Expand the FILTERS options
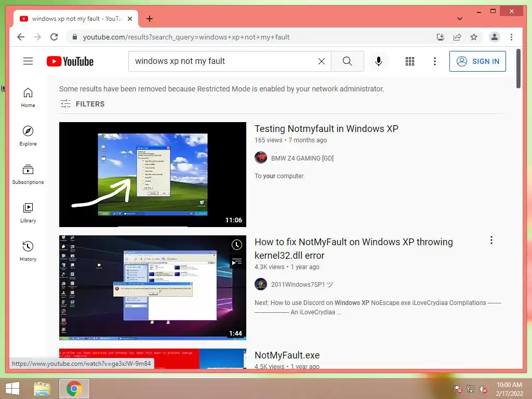Image resolution: width=532 pixels, height=399 pixels. point(83,104)
